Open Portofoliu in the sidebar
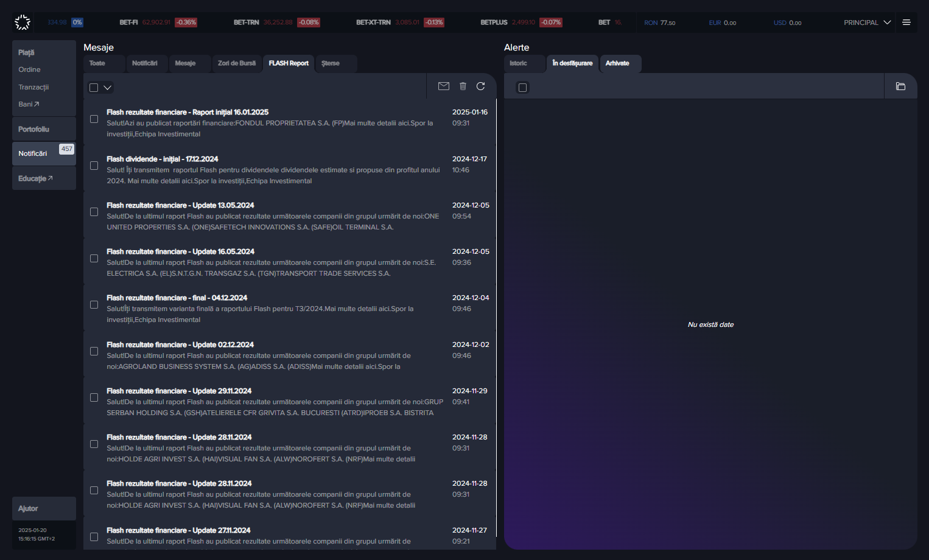Viewport: 929px width, 560px height. pos(44,129)
